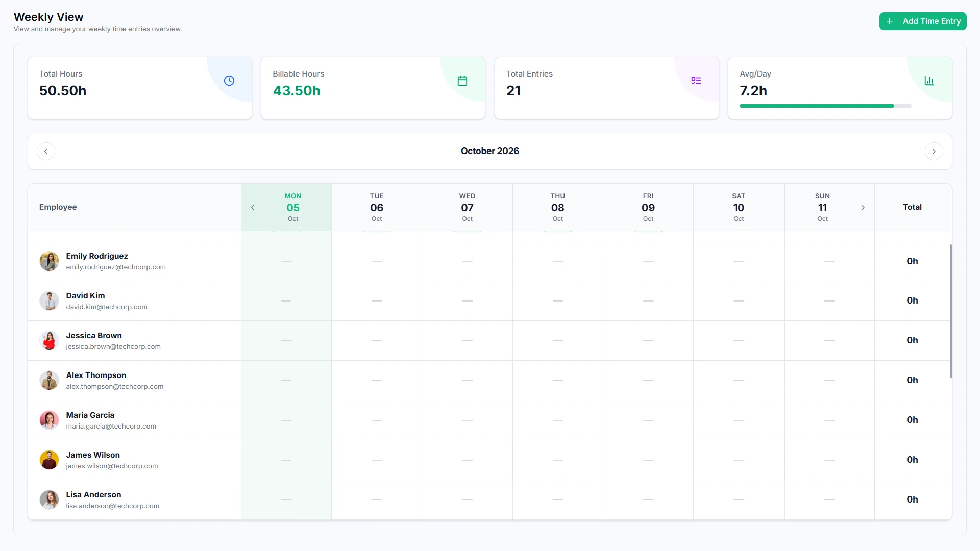
Task: Click the name Emily Rodriguez
Action: 97,256
